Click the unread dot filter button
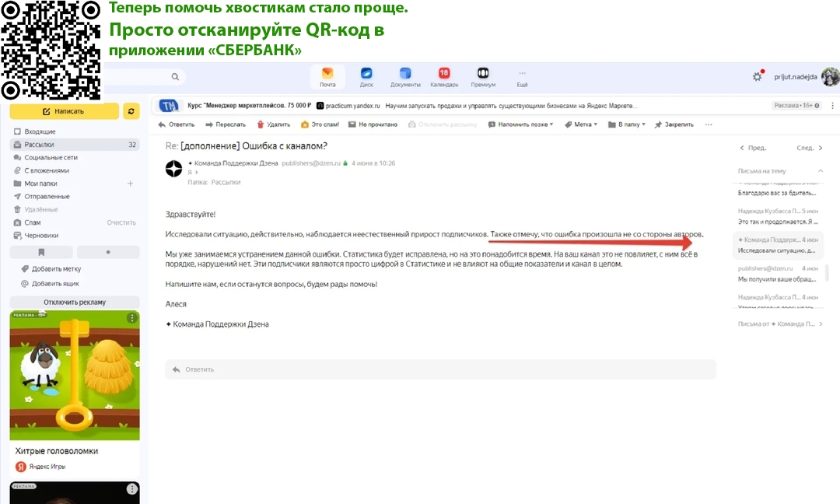 [108, 252]
